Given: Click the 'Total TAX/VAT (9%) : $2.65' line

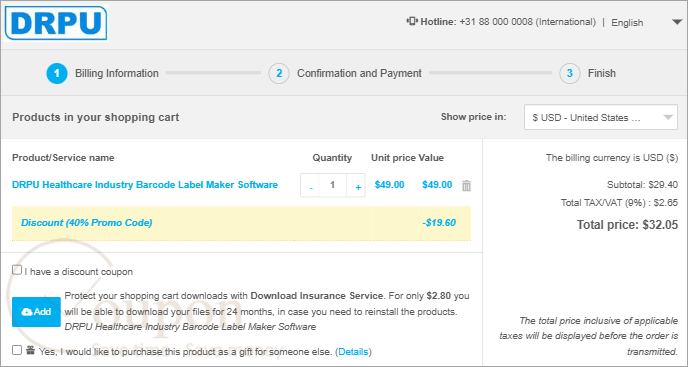Looking at the screenshot, I should 619,203.
